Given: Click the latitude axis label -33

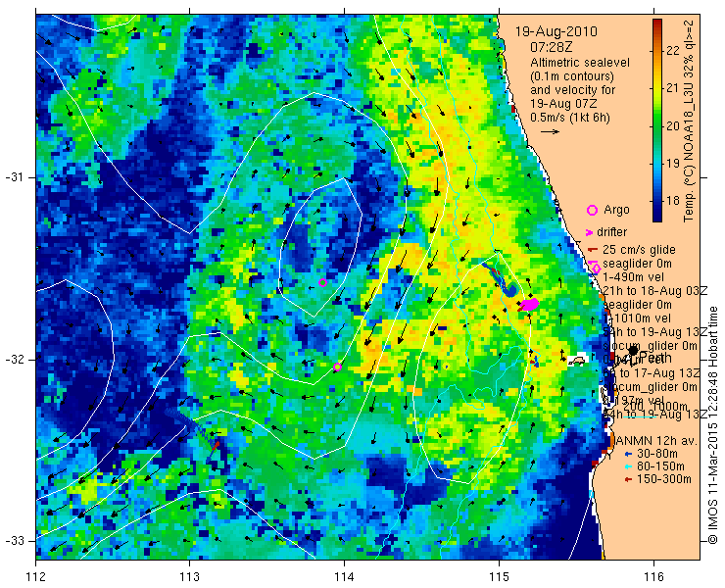Looking at the screenshot, I should (x=14, y=541).
